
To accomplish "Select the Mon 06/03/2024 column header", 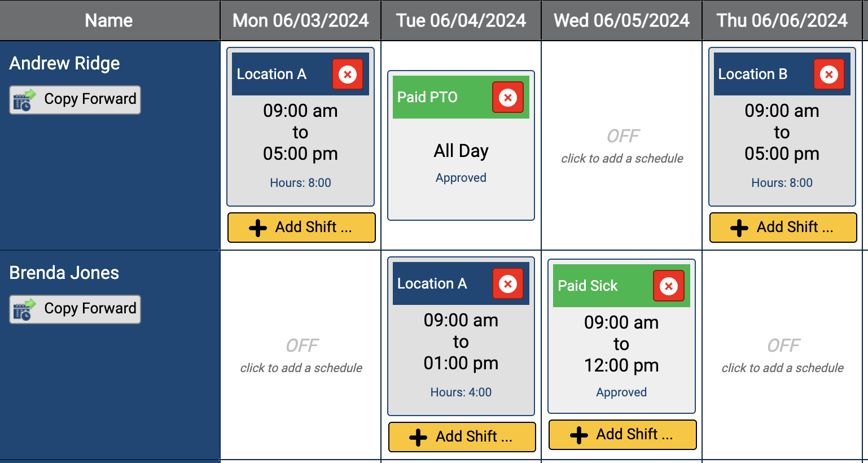I will point(300,20).
